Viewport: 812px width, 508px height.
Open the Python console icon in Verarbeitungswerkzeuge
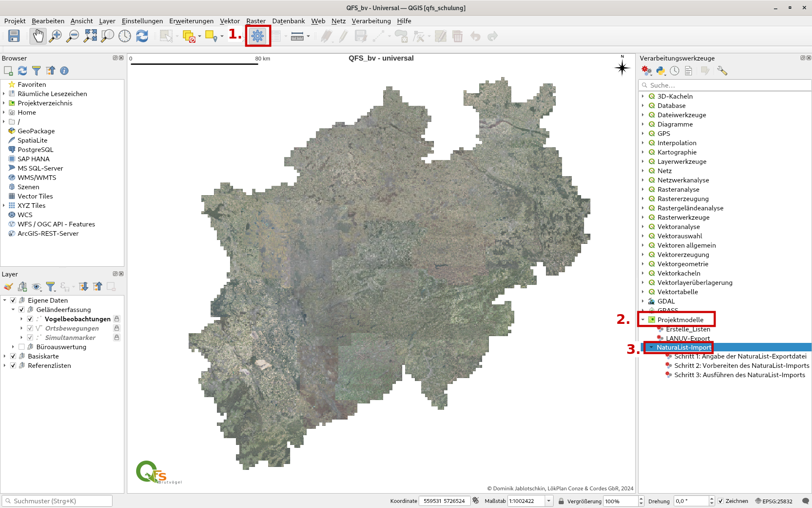coord(661,71)
